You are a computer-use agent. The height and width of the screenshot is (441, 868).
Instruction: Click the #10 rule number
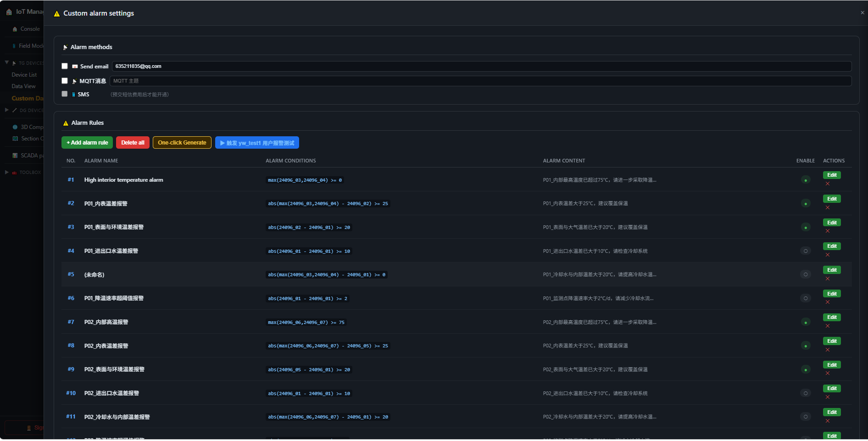(71, 393)
